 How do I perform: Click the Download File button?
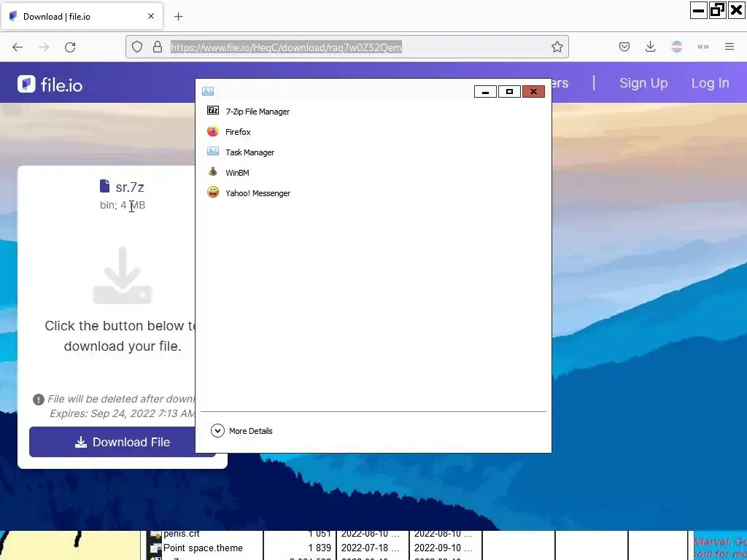point(123,442)
